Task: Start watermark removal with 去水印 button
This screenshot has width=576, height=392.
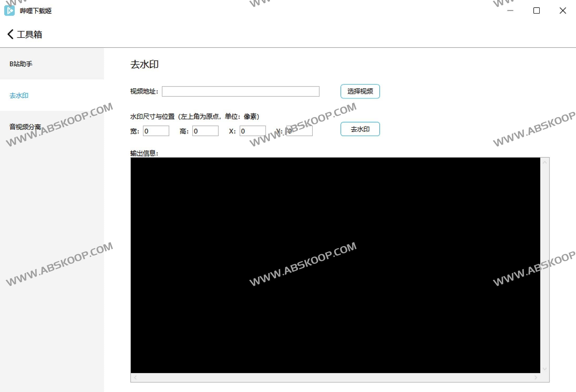Action: point(360,129)
